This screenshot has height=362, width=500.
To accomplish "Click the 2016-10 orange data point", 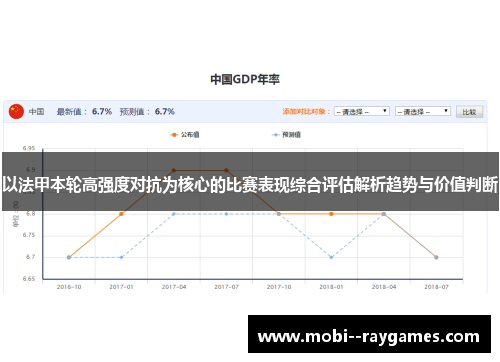I will tap(69, 257).
